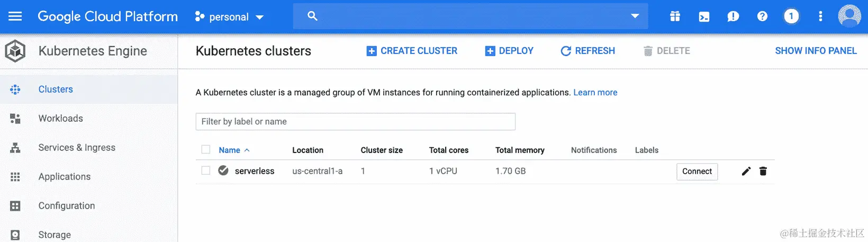Click the Total memory column header
The image size is (868, 242).
tap(520, 150)
